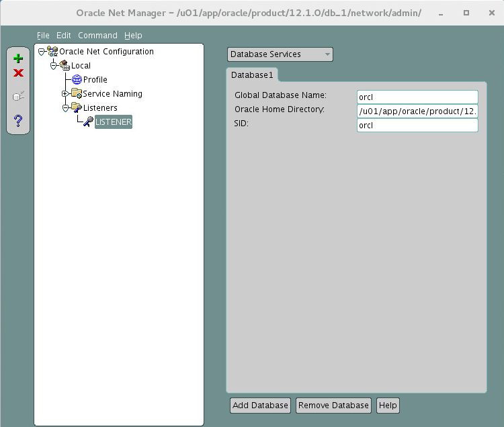Click the Listeners folder icon

point(77,107)
